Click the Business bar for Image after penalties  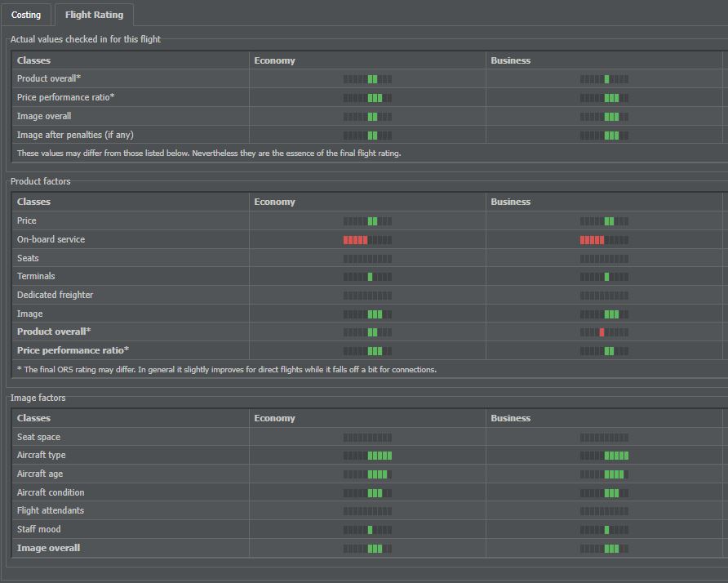click(604, 136)
